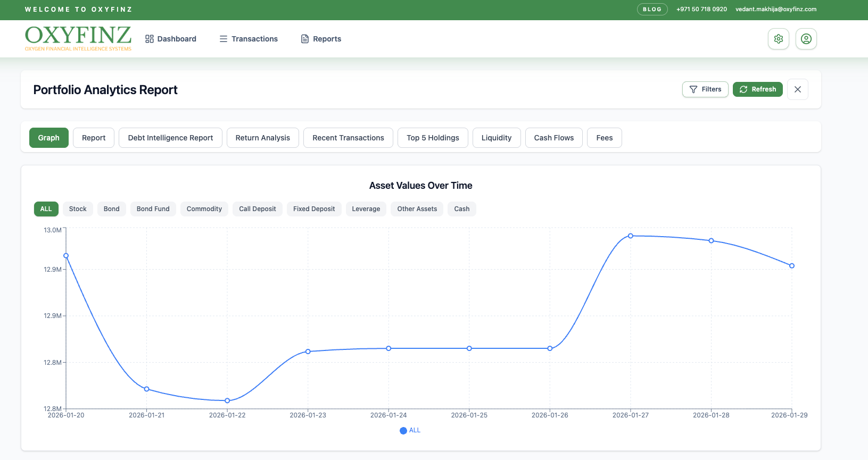This screenshot has height=460, width=868.
Task: Close the Portfolio Analytics Report panel
Action: (x=798, y=89)
